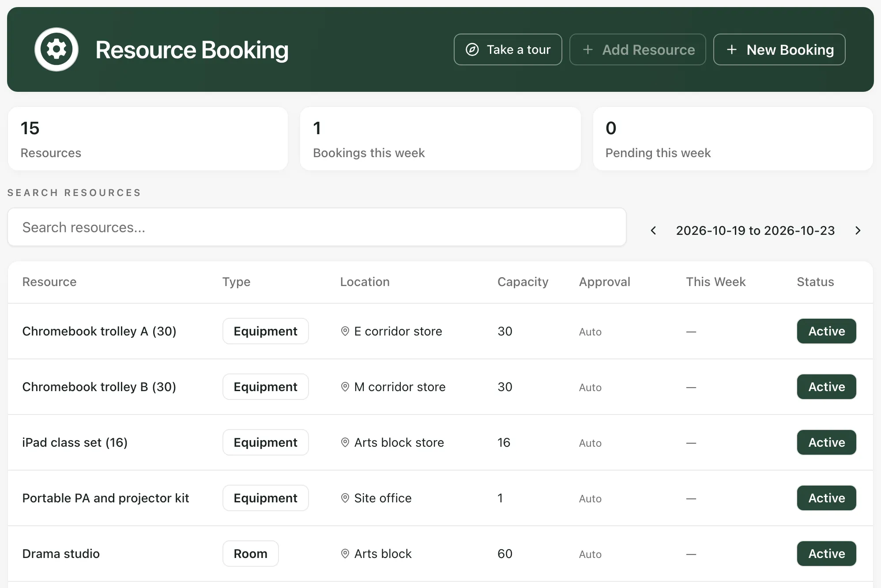
Task: Click the location pin for Site office
Action: click(345, 498)
